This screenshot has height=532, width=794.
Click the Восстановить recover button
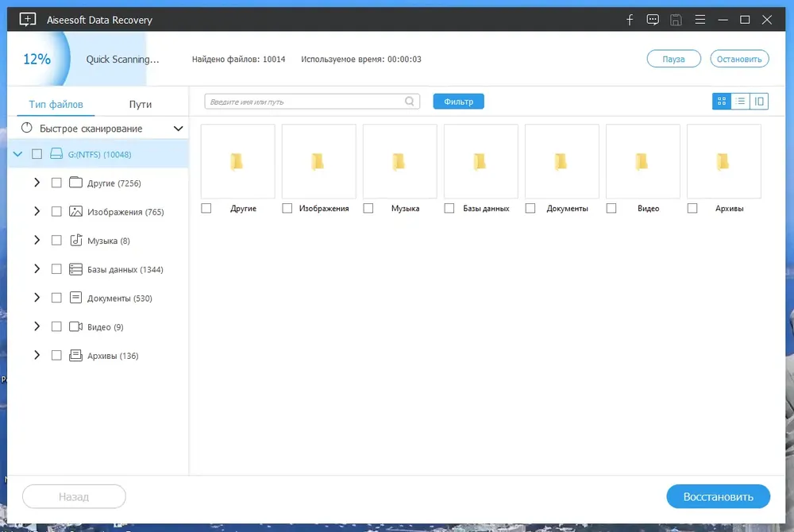pos(718,496)
